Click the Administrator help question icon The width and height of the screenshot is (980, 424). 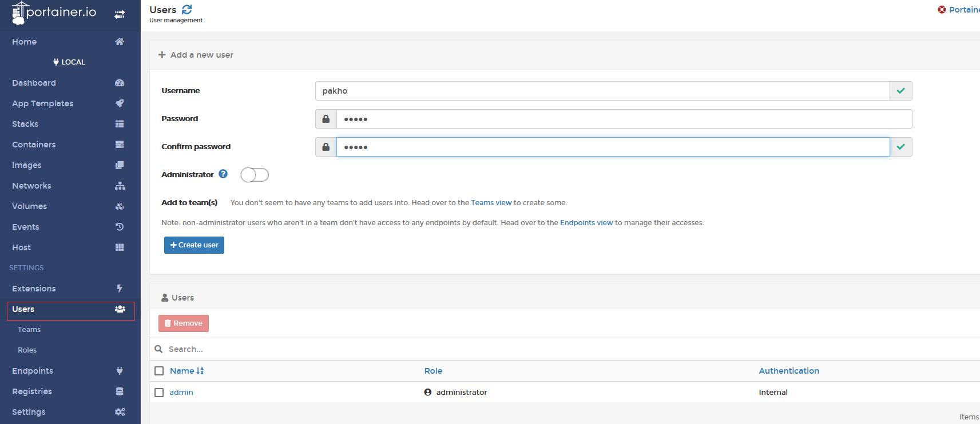(x=223, y=174)
